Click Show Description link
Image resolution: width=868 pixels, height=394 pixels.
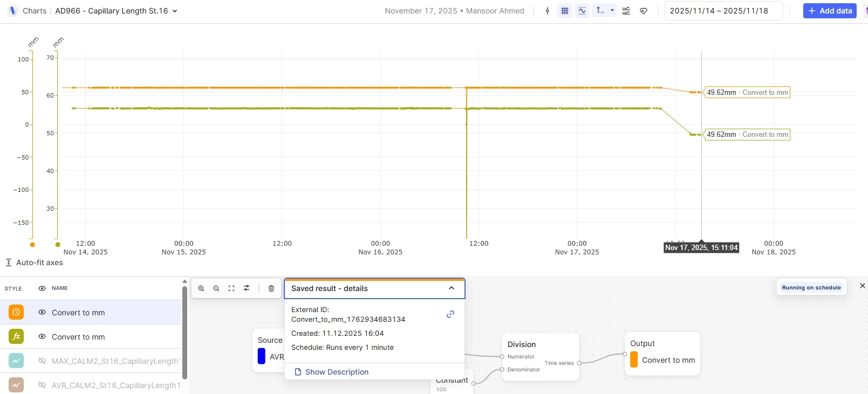point(332,372)
